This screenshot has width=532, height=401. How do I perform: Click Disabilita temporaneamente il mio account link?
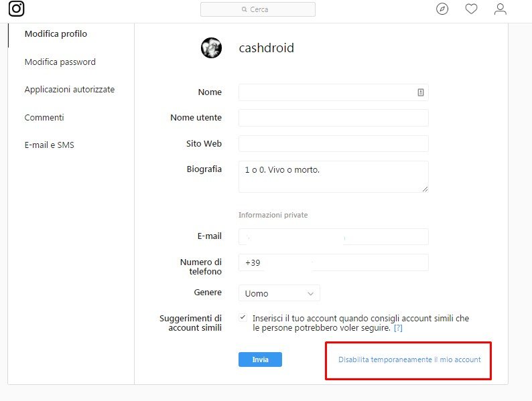[x=409, y=360]
